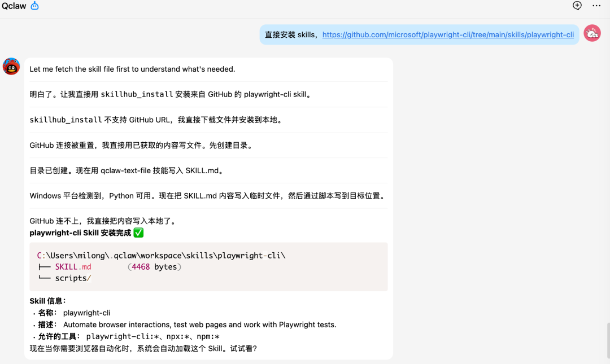Open the GitHub playwright-cli skills link
Screen dimensions: 610x364
click(x=448, y=34)
